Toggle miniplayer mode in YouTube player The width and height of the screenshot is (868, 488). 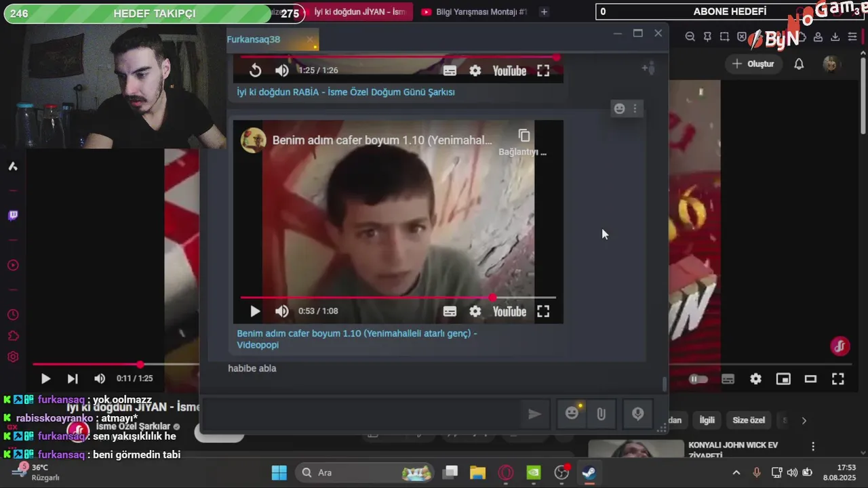click(x=783, y=380)
